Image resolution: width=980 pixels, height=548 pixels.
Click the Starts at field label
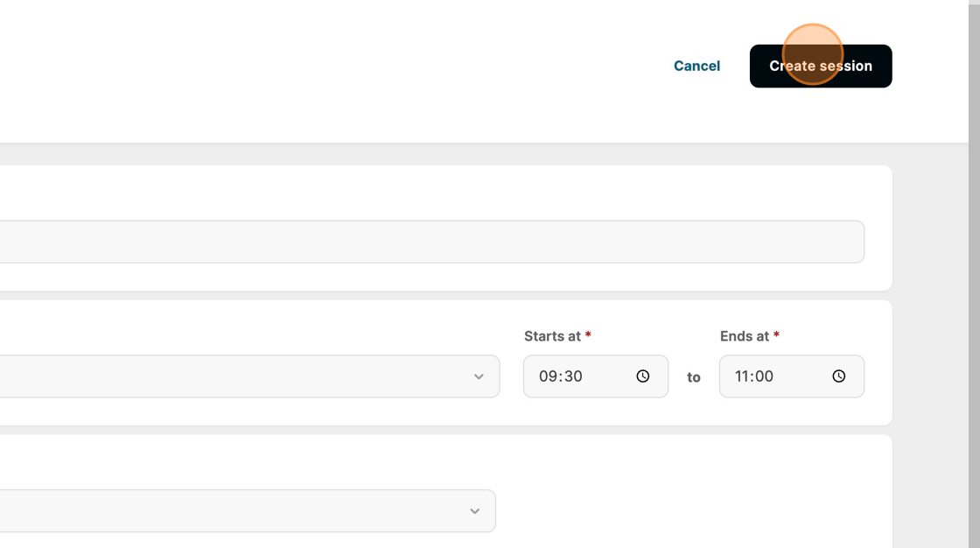tap(552, 336)
